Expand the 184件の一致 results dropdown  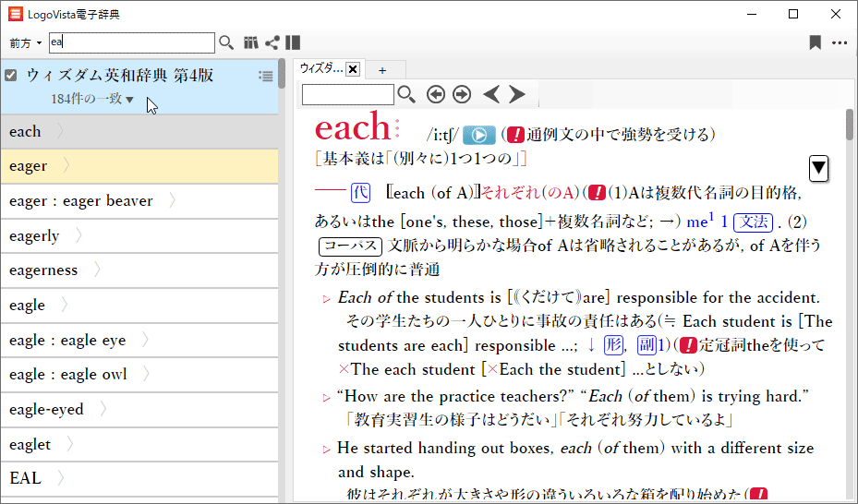[x=92, y=99]
